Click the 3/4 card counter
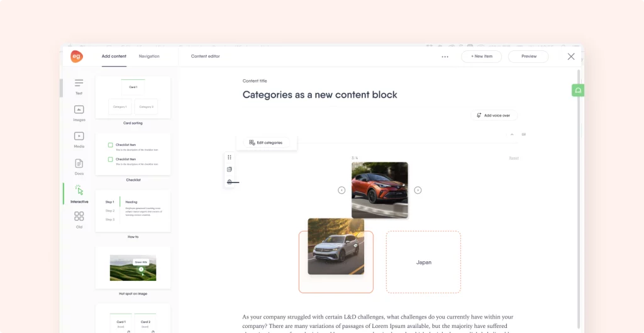 355,158
